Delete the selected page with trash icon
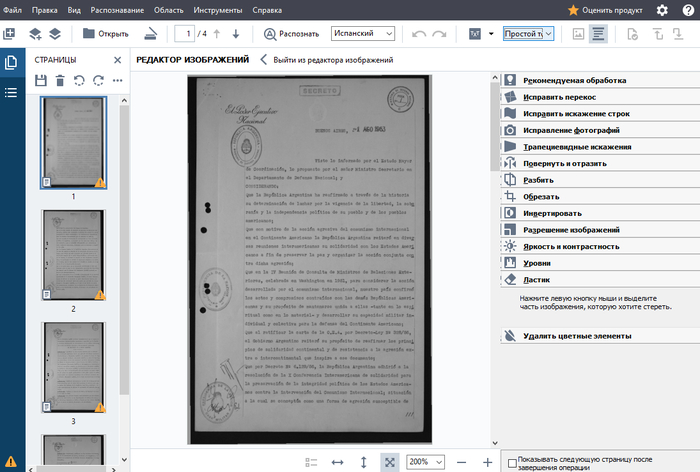Image resolution: width=700 pixels, height=472 pixels. coord(60,80)
